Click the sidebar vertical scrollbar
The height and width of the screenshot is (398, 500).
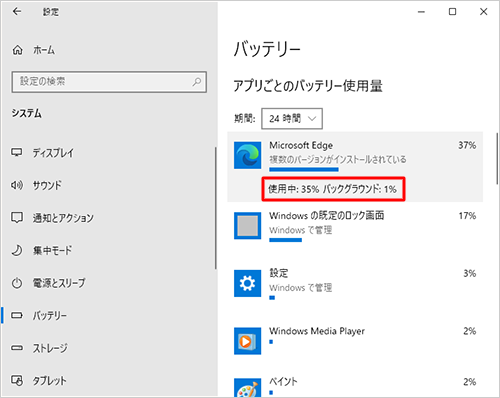pyautogui.click(x=215, y=208)
